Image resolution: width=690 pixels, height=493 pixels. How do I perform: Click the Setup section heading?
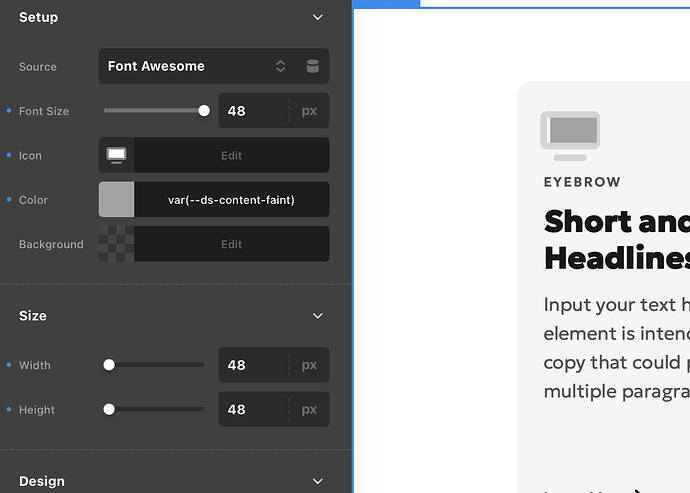point(39,18)
